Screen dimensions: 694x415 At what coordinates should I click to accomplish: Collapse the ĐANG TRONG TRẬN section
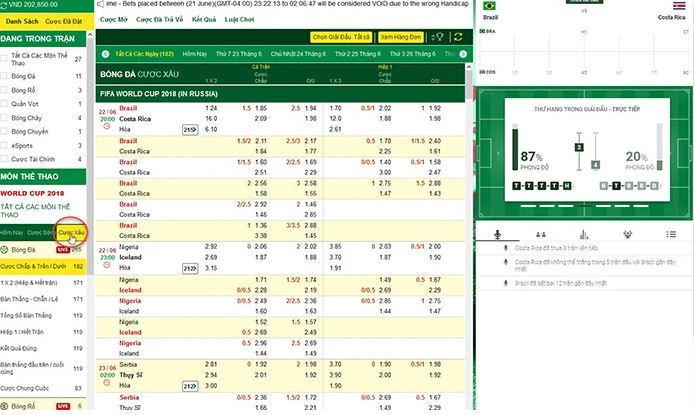pyautogui.click(x=43, y=39)
